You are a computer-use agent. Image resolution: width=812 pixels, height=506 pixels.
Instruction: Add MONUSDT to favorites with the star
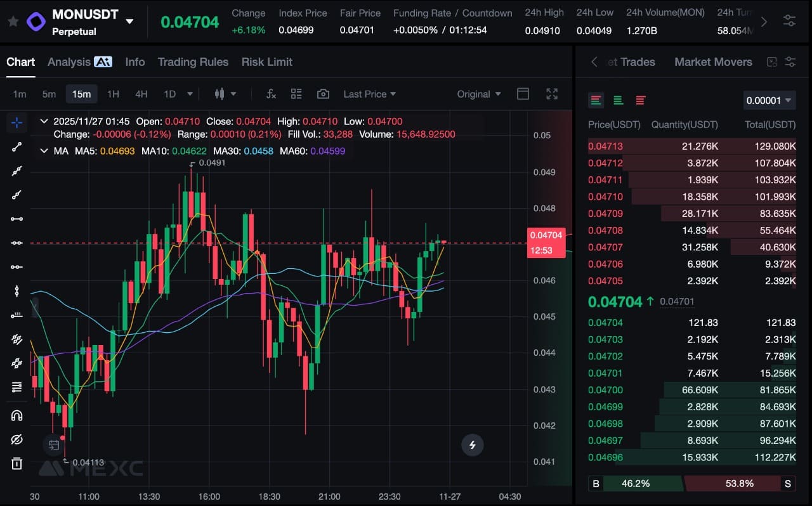click(x=13, y=22)
